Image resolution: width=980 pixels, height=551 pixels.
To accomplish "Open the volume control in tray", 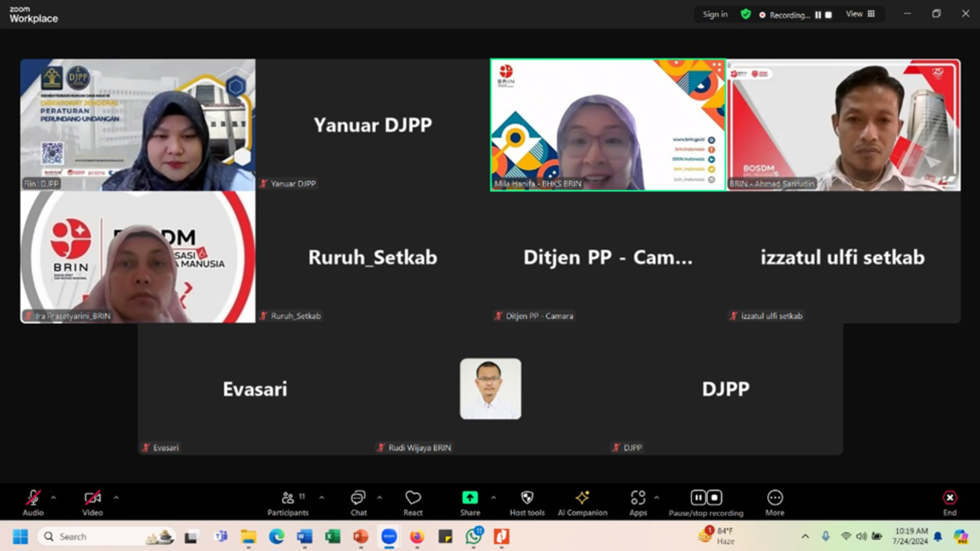I will 862,536.
